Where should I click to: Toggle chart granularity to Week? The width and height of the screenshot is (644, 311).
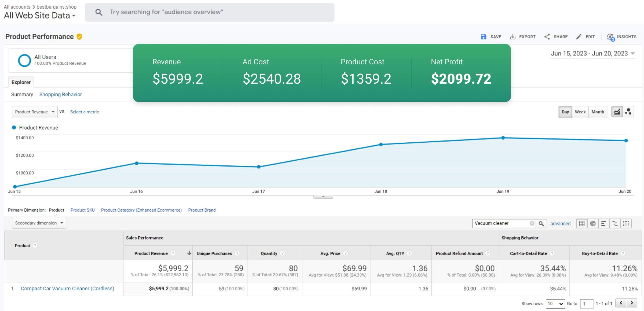580,112
